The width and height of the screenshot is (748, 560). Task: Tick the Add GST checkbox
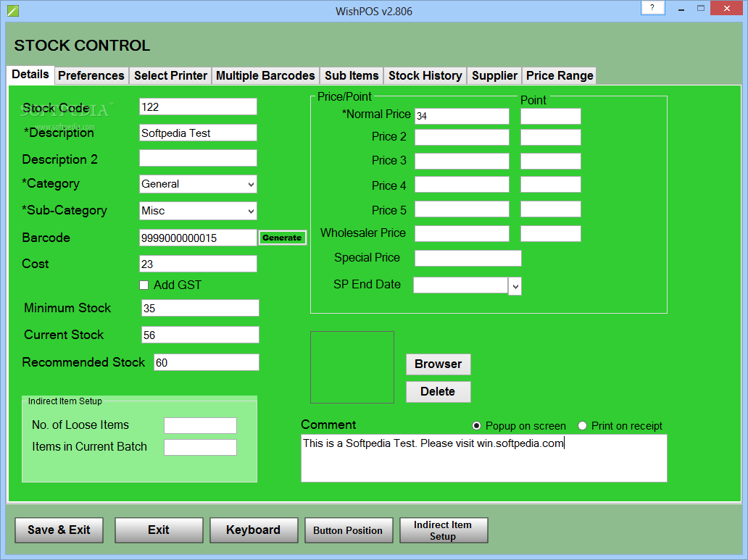tap(144, 285)
